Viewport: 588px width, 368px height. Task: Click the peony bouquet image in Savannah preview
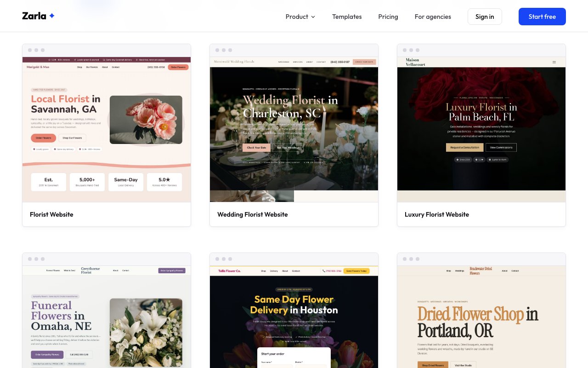146,120
